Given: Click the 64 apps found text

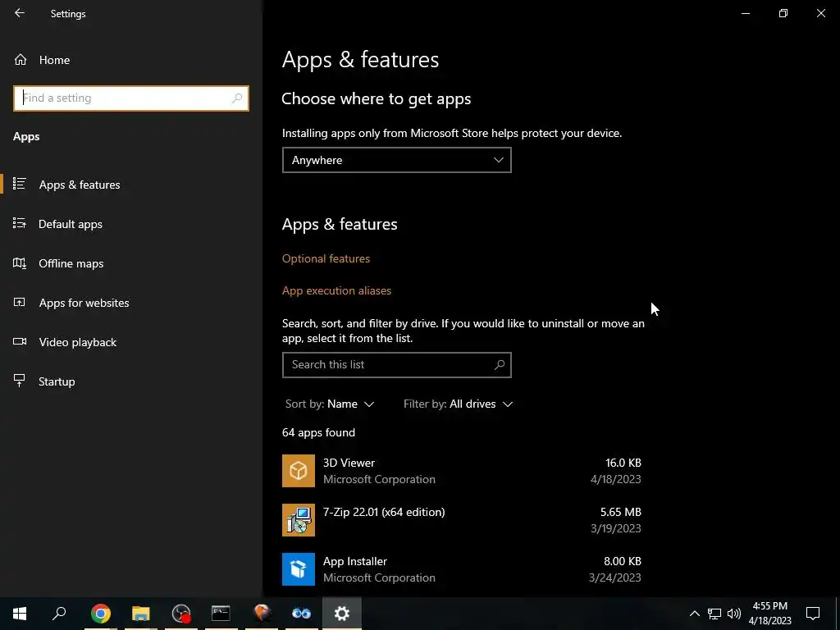Looking at the screenshot, I should [318, 432].
